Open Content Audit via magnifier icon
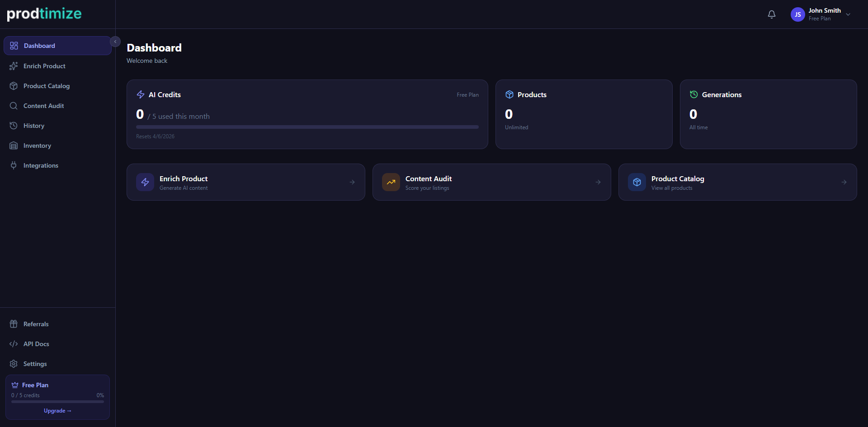Image resolution: width=868 pixels, height=427 pixels. [x=14, y=106]
